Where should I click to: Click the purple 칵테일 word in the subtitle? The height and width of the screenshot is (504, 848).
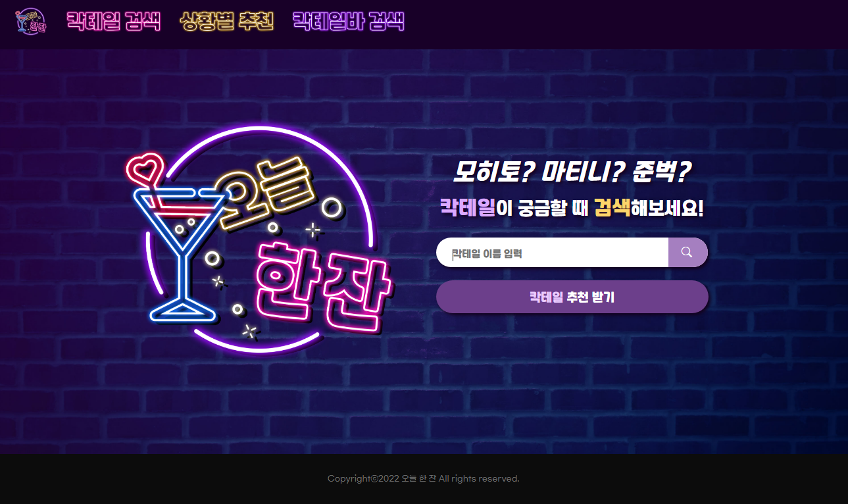pyautogui.click(x=468, y=208)
